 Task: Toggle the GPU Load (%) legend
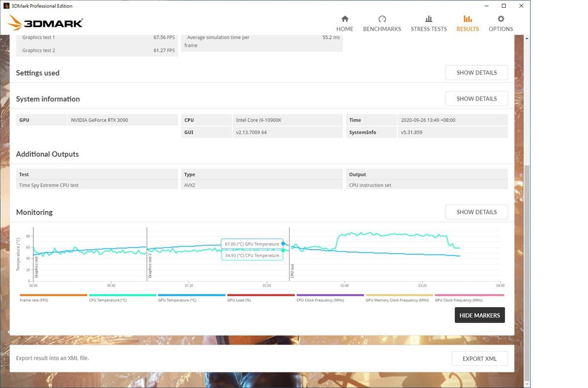239,300
